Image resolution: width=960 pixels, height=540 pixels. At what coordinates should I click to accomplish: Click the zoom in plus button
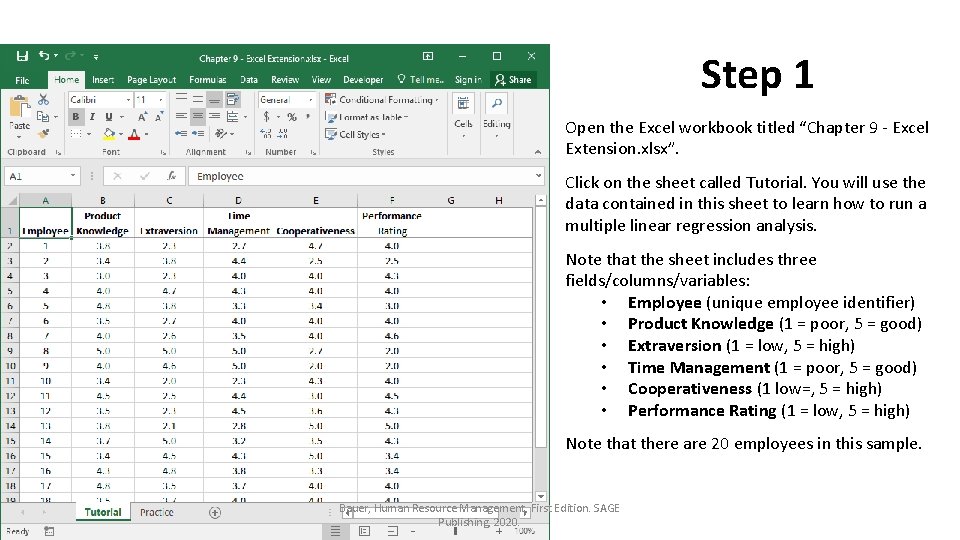pyautogui.click(x=499, y=531)
